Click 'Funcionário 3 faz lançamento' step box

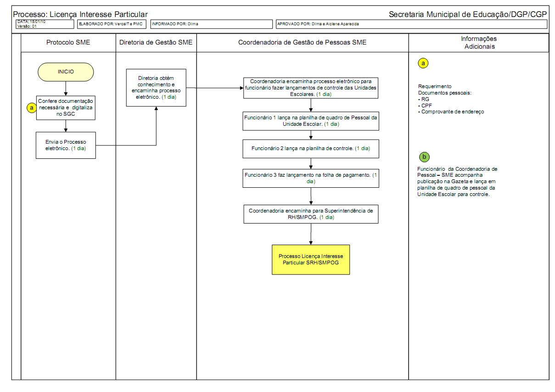311,178
